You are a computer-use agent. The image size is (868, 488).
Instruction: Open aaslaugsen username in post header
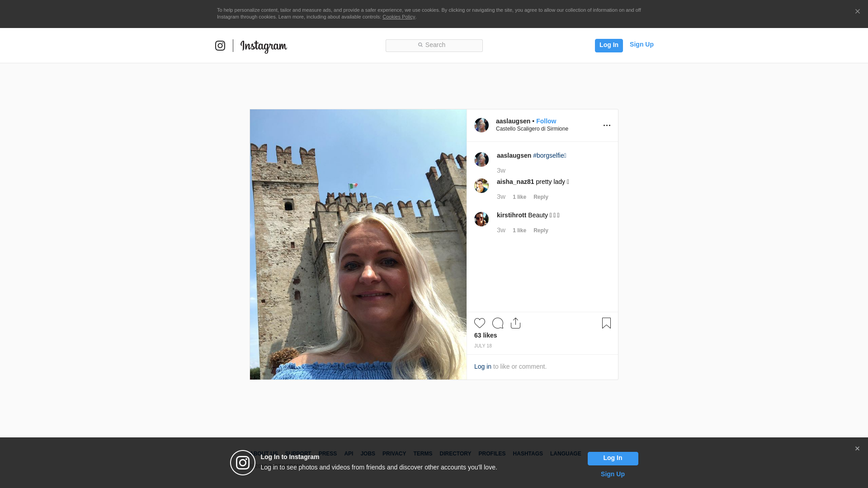click(513, 121)
